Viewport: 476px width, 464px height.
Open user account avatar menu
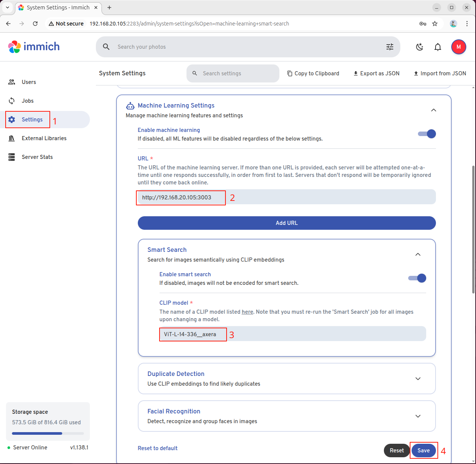pyautogui.click(x=458, y=47)
